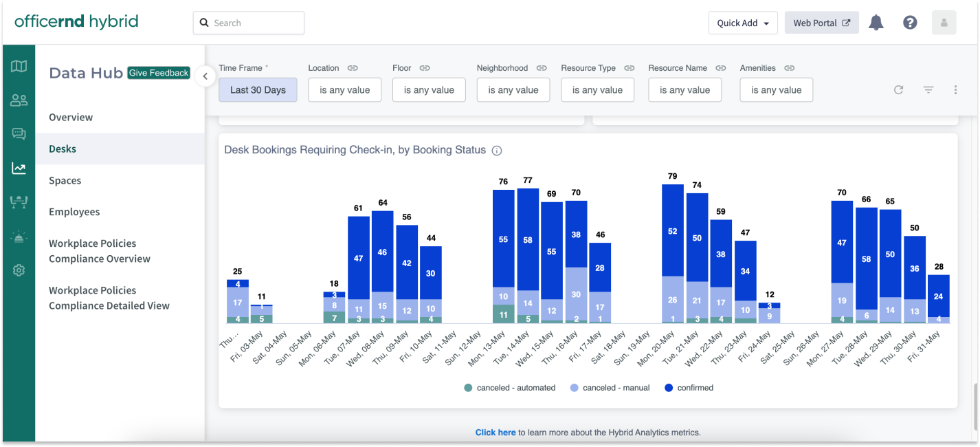The height and width of the screenshot is (447, 980).
Task: Open the settings gear sidebar icon
Action: (x=19, y=270)
